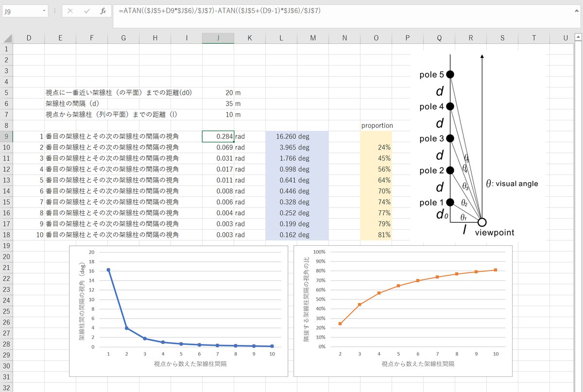Confirm entry with the checkmark icon
Screen dimensions: 583x392
(x=86, y=11)
